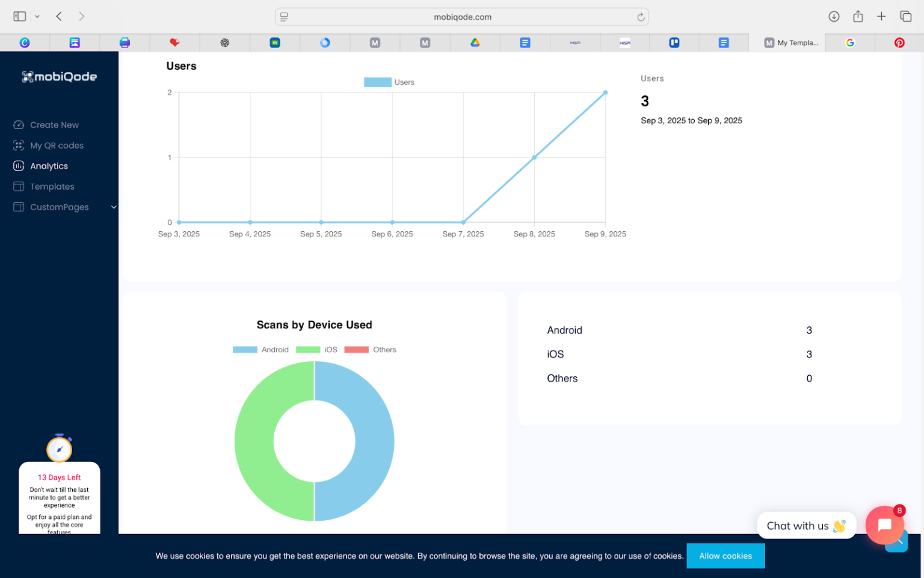Click the Create New sidebar icon
Viewport: 924px width, 578px height.
tap(19, 125)
